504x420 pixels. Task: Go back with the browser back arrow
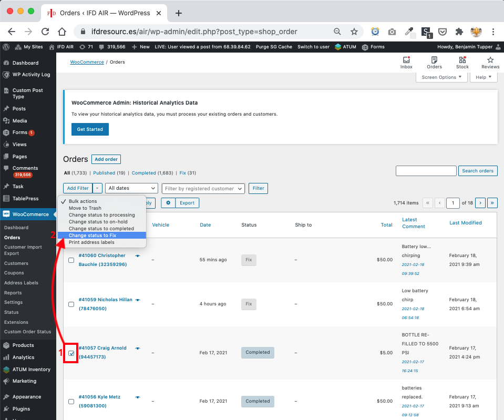tap(12, 32)
